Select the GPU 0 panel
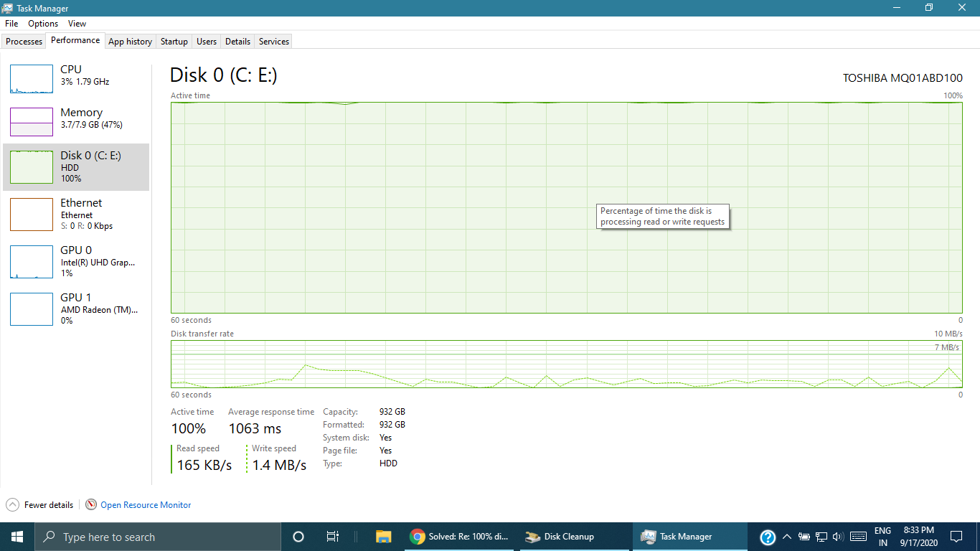 75,261
